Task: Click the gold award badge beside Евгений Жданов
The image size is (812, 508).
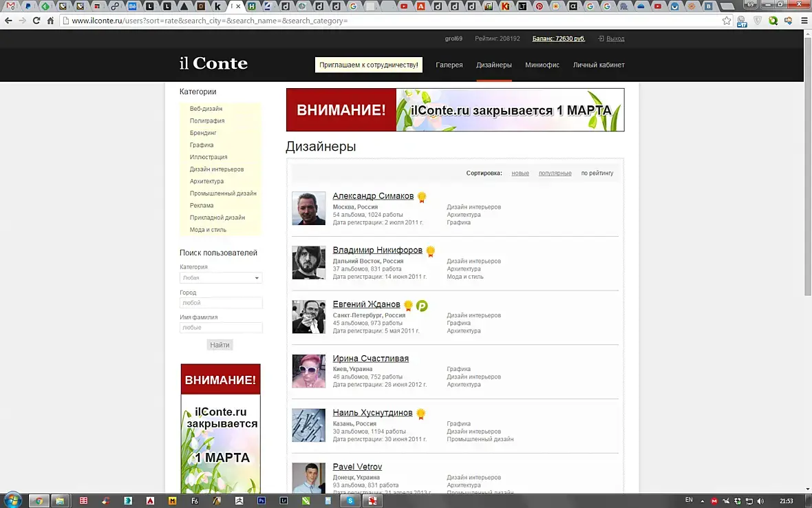Action: [x=408, y=306]
